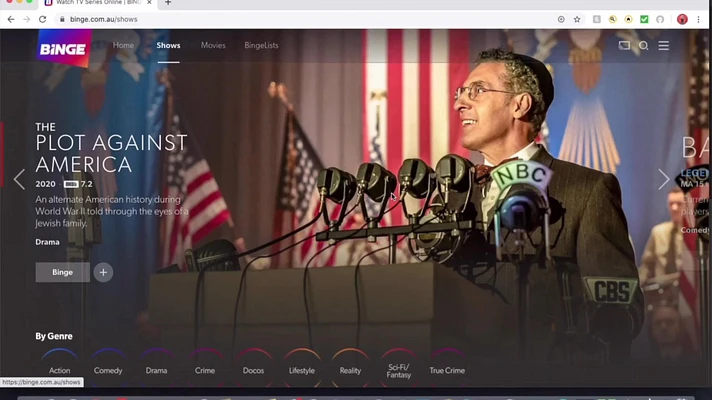Viewport: 712px width, 400px height.
Task: Open the Home nav tab
Action: [123, 45]
